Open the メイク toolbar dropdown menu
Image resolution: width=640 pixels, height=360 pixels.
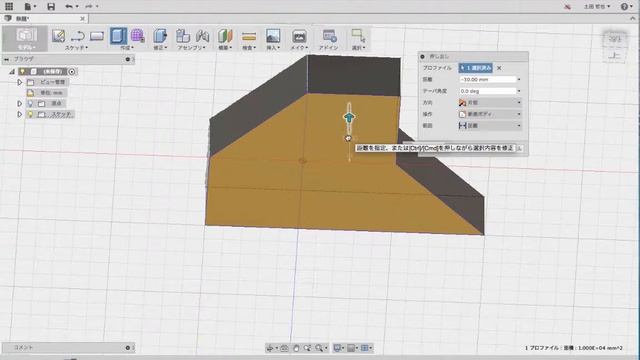point(299,48)
